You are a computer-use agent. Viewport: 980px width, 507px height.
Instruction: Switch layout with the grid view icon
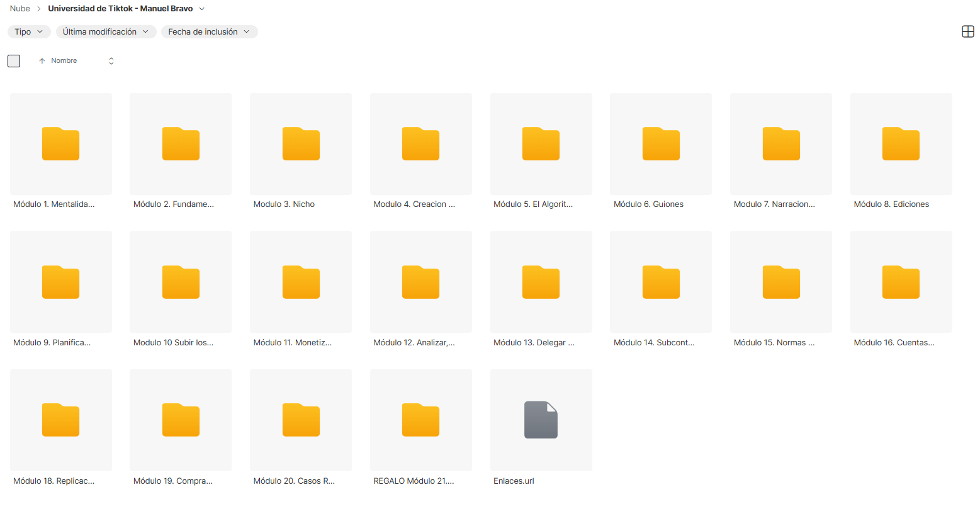tap(968, 31)
